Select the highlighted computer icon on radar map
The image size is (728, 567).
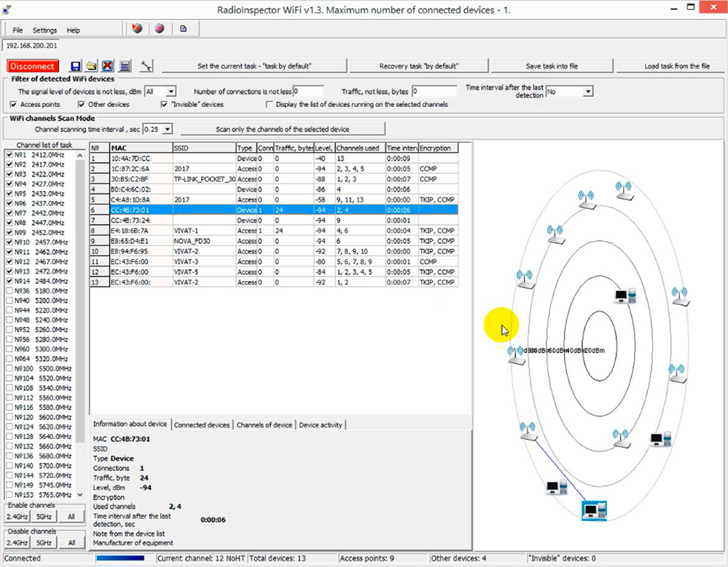click(x=594, y=509)
